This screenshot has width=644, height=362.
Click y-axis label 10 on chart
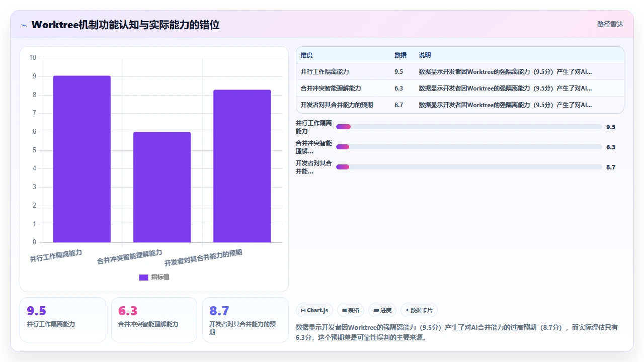point(33,57)
